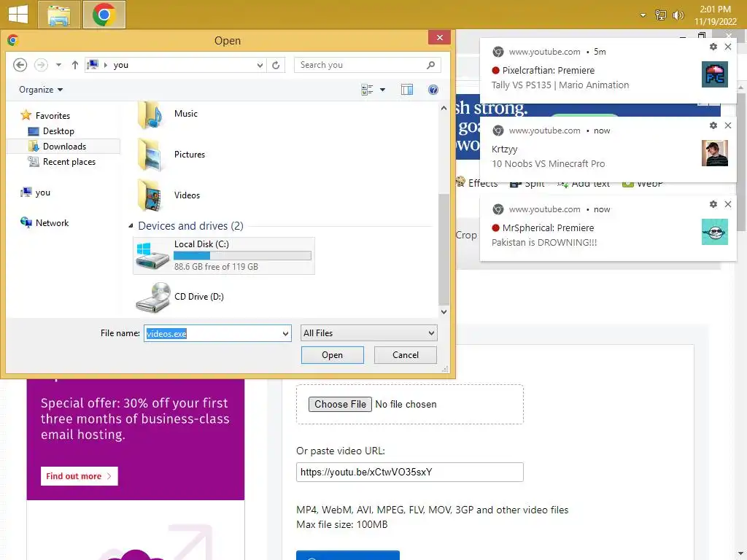Open dialog help question mark
The image size is (747, 560).
[x=433, y=90]
